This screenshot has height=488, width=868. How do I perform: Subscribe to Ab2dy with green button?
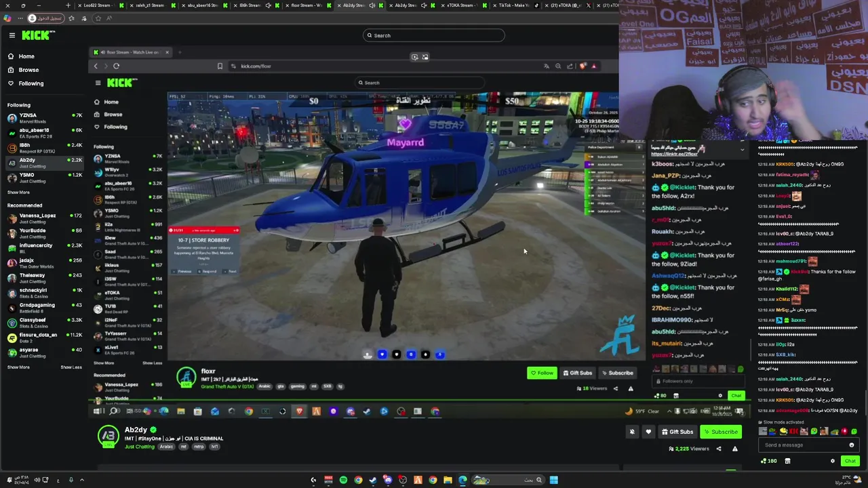coord(720,432)
